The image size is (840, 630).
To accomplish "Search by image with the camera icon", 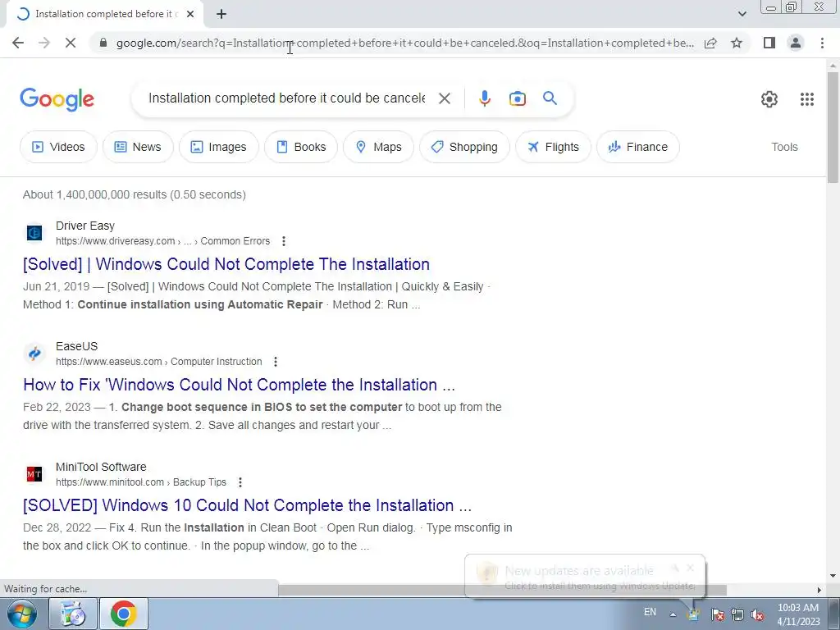I will 517,98.
